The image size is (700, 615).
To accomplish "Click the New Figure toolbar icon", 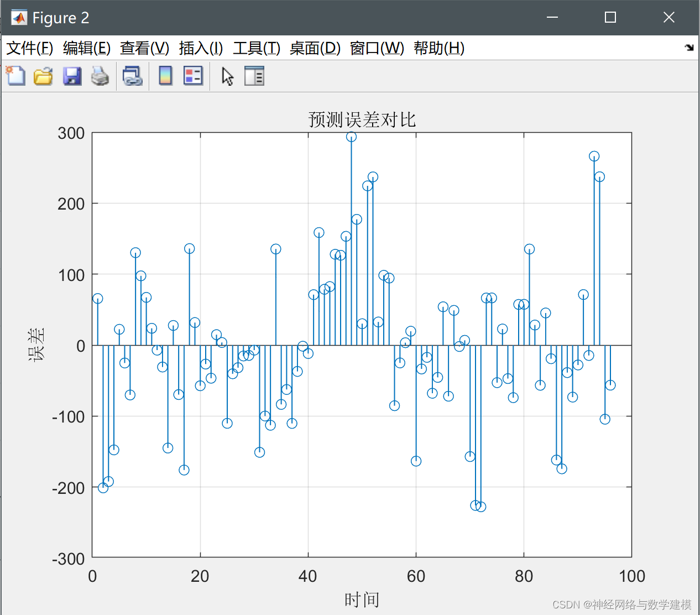I will (15, 76).
